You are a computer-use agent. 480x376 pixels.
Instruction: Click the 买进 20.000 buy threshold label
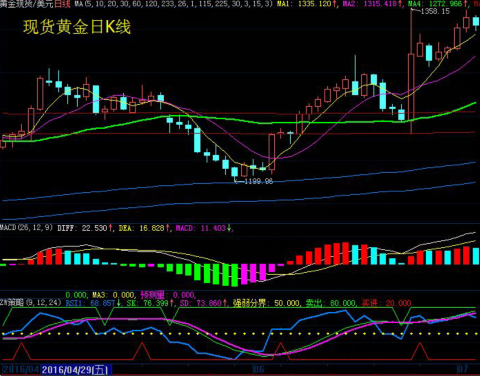click(386, 303)
